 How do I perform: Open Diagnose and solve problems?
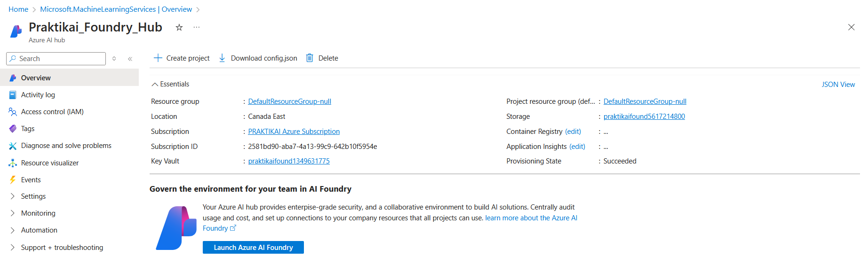(66, 145)
